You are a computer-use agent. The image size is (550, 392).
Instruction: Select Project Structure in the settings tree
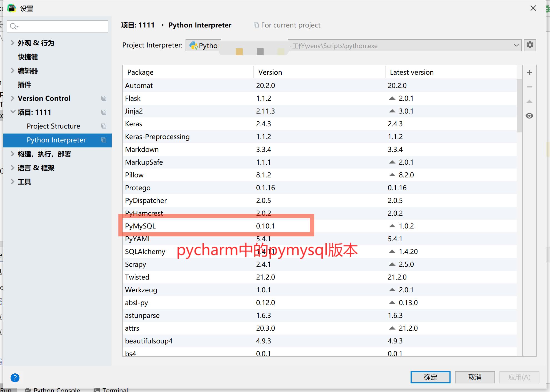[53, 126]
